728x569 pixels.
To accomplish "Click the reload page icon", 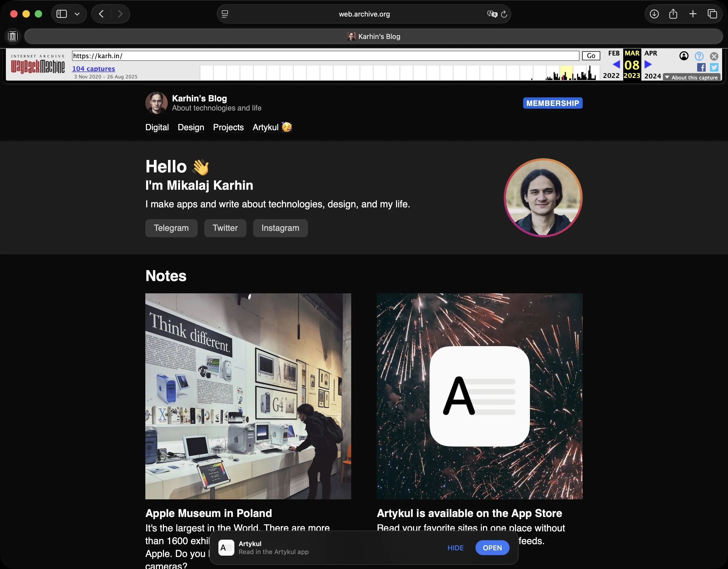I will (504, 14).
